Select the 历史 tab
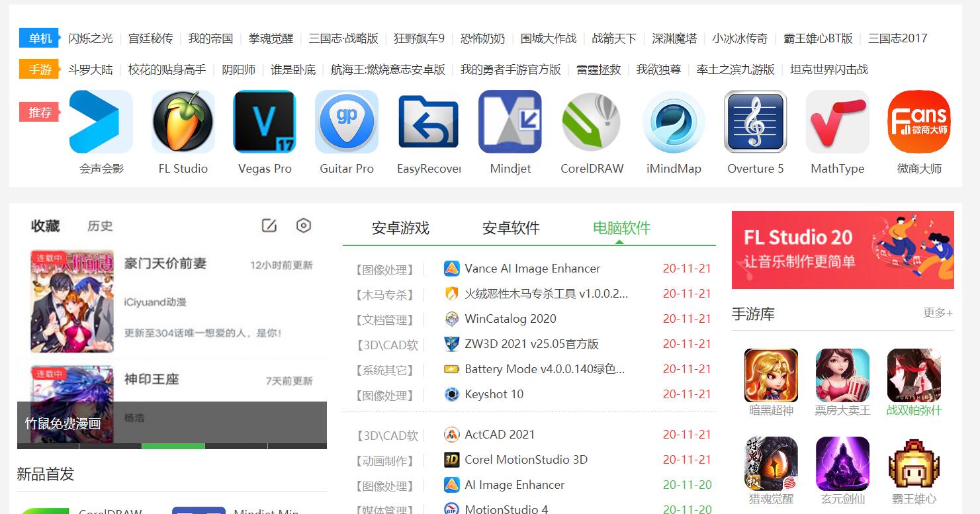Image resolution: width=980 pixels, height=514 pixels. coord(100,226)
